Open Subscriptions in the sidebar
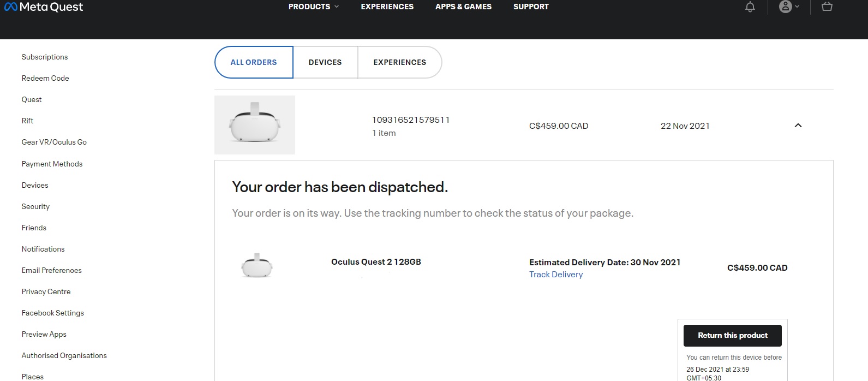868x381 pixels. pyautogui.click(x=45, y=57)
